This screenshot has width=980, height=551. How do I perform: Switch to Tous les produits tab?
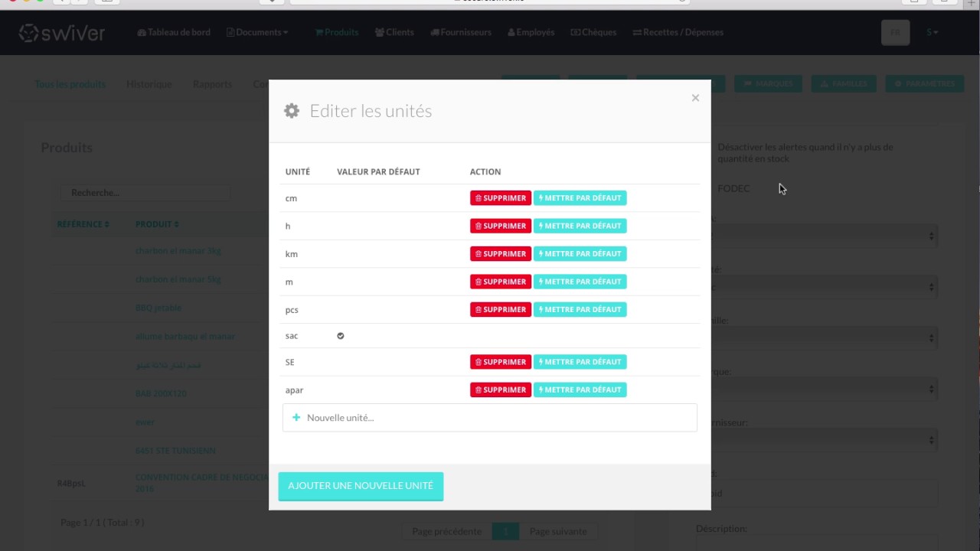click(70, 84)
